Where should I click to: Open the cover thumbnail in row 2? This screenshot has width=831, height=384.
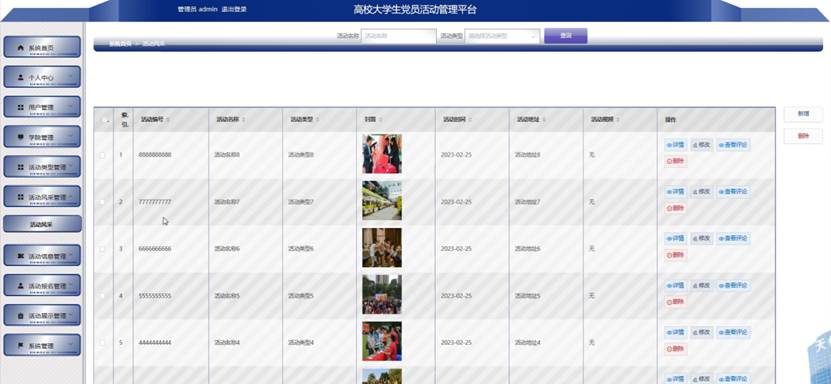[382, 201]
